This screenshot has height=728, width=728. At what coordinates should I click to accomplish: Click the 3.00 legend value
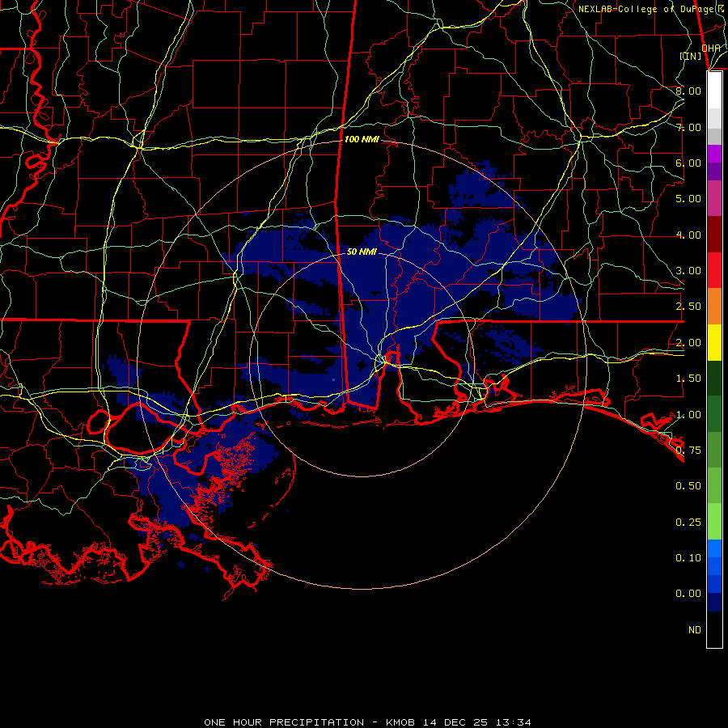pos(688,271)
